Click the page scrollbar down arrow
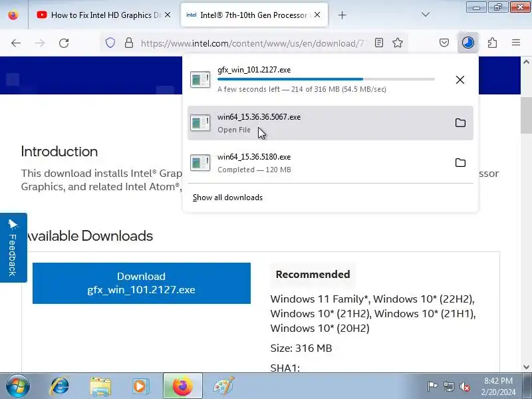 coord(526,367)
